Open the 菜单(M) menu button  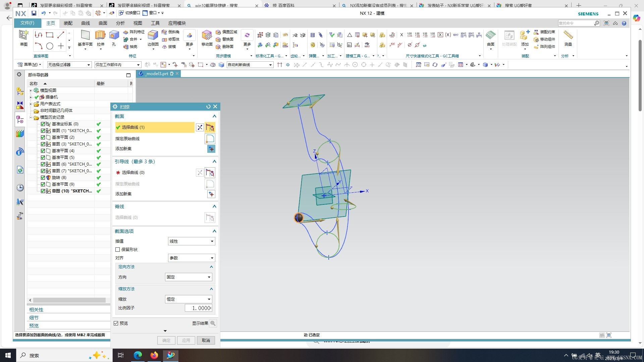click(x=30, y=65)
